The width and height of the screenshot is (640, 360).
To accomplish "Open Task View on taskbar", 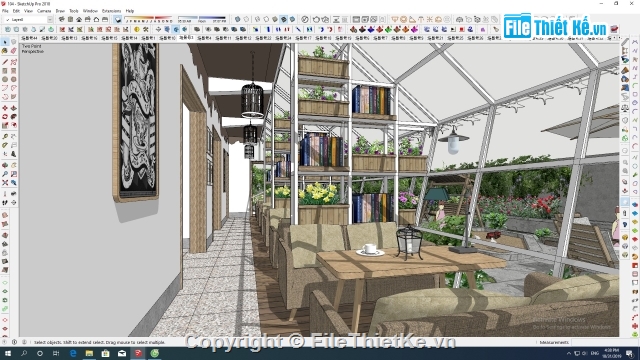I will tap(56, 353).
